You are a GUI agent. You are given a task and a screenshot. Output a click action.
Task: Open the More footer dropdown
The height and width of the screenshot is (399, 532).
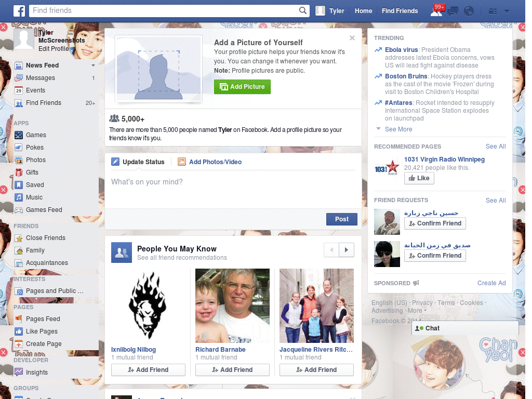pyautogui.click(x=417, y=311)
